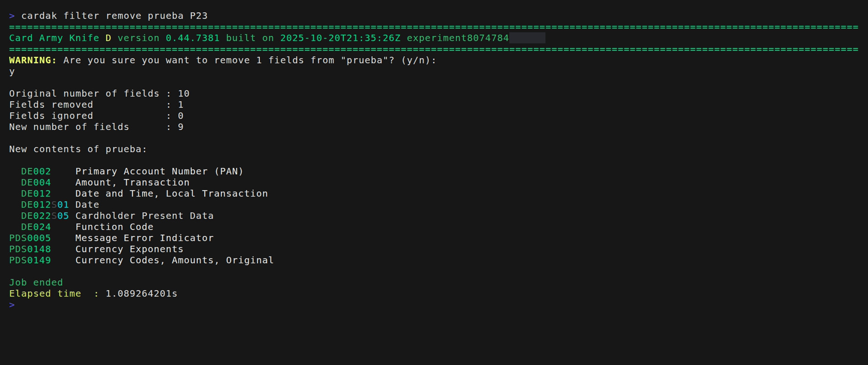Click the PDS0005 field code
Image resolution: width=868 pixels, height=365 pixels.
tap(30, 238)
